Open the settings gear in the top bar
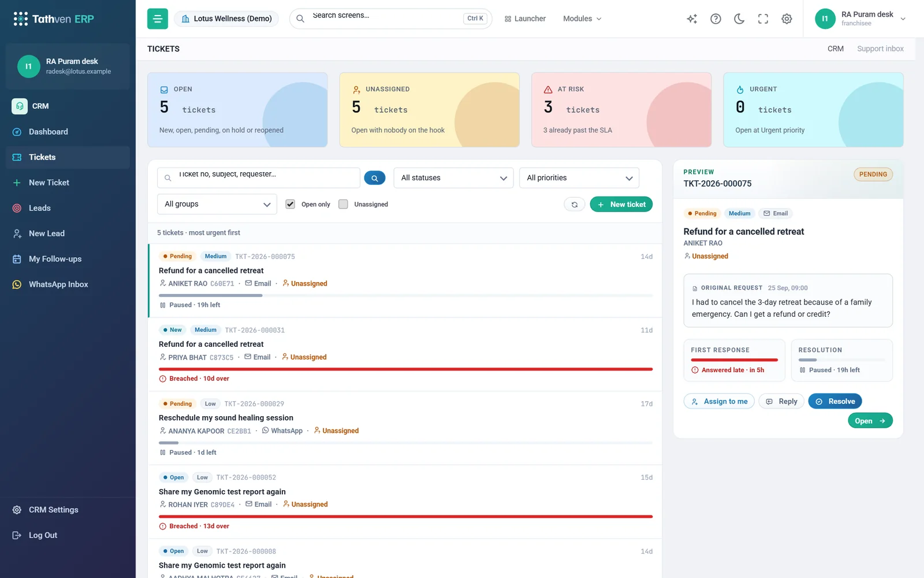 point(787,18)
